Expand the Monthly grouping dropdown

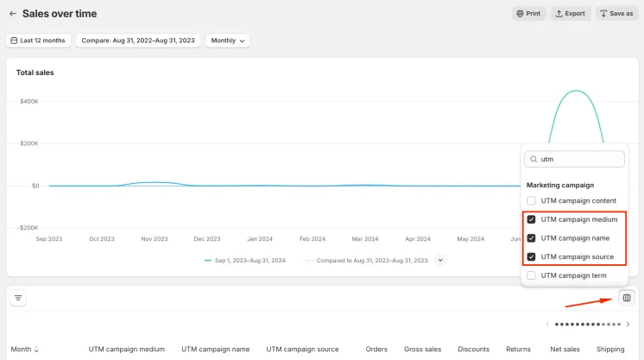228,41
